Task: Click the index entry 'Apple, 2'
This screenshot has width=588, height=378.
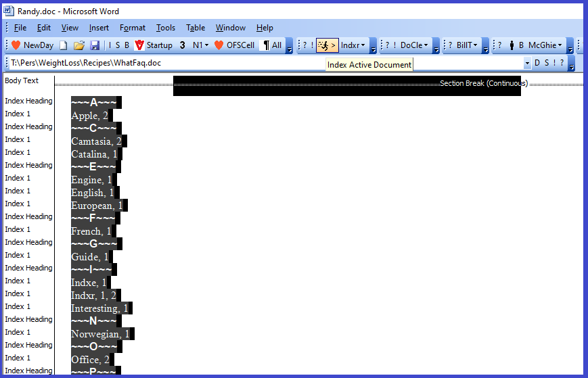Action: 89,116
